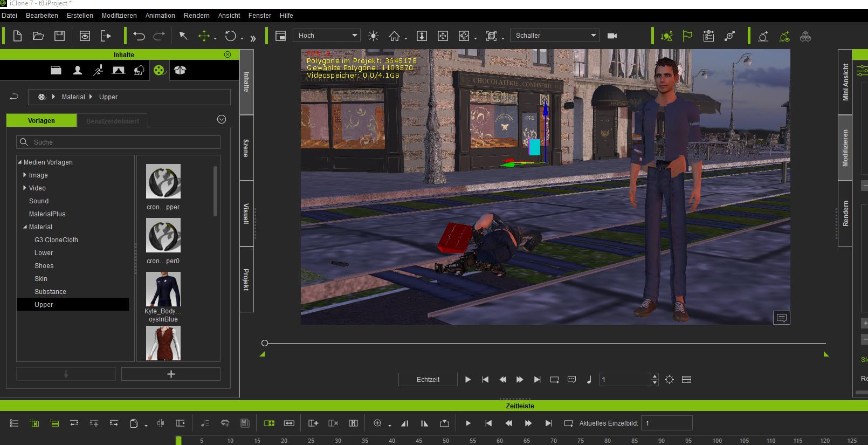Activate the Move tool with crossed arrows
Image resolution: width=868 pixels, height=445 pixels.
coord(204,36)
